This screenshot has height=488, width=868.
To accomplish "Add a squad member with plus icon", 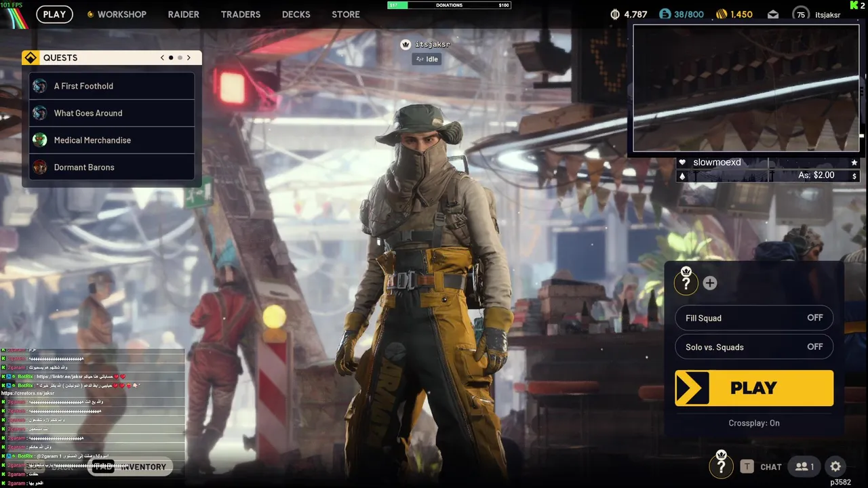I will coord(710,283).
